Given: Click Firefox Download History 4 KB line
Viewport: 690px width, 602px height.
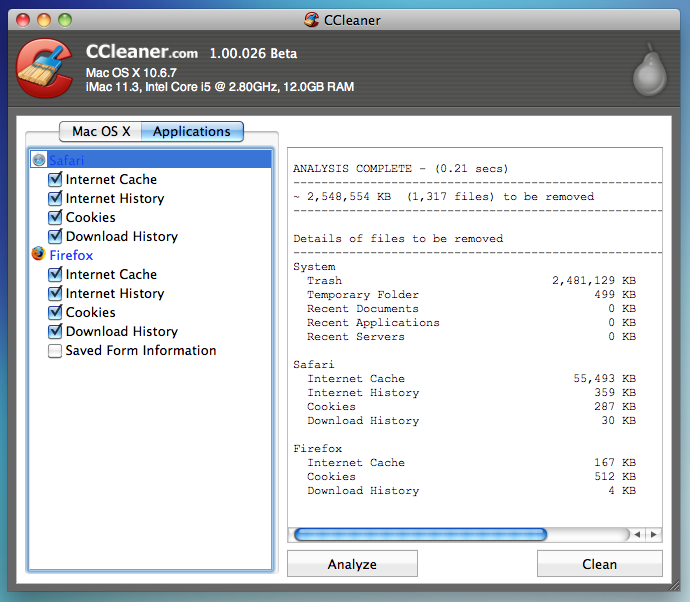Looking at the screenshot, I should tap(471, 491).
